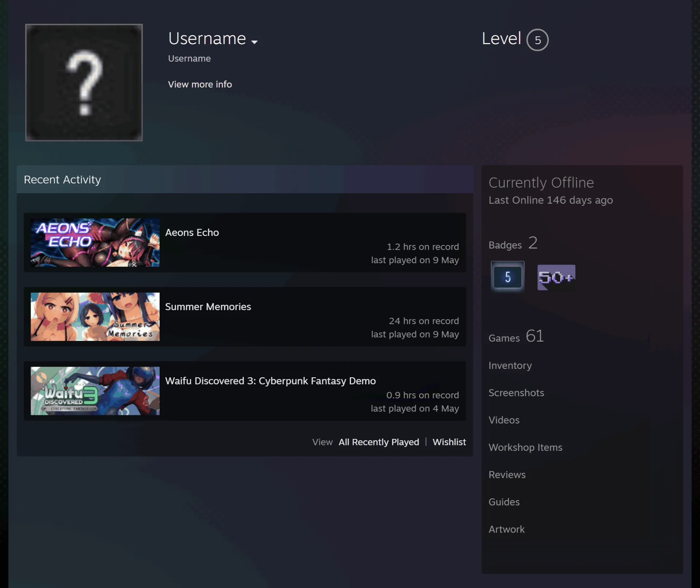
Task: Click Waifu Discovered 3: Cyberpunk Fantasy Demo title
Action: [x=271, y=381]
